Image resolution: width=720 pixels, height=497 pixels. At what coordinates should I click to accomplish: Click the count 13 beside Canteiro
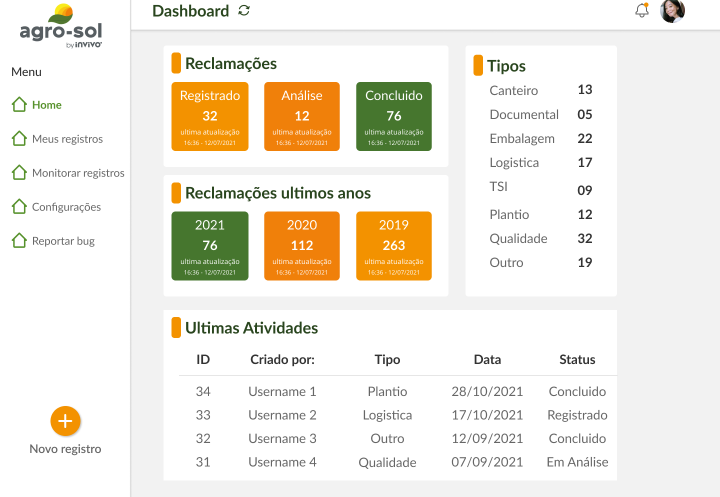tap(585, 90)
